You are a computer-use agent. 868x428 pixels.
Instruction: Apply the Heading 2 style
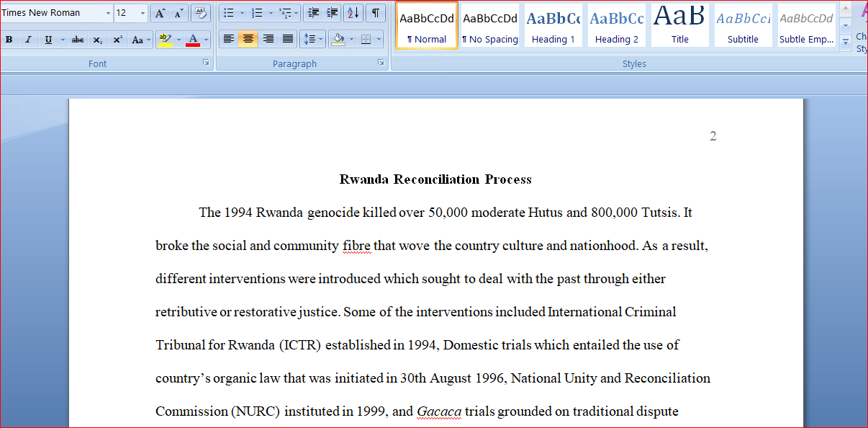coord(617,26)
